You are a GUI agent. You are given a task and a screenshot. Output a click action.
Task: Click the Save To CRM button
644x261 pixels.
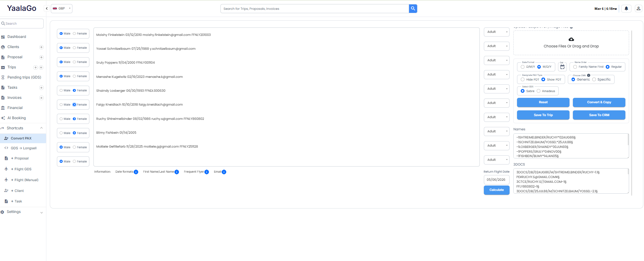click(599, 115)
